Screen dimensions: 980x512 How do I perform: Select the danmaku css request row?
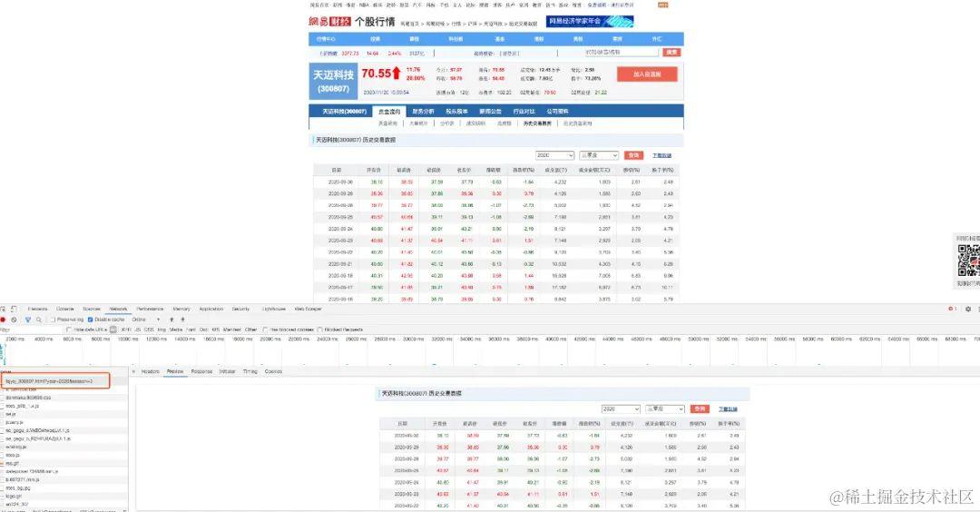pyautogui.click(x=65, y=397)
